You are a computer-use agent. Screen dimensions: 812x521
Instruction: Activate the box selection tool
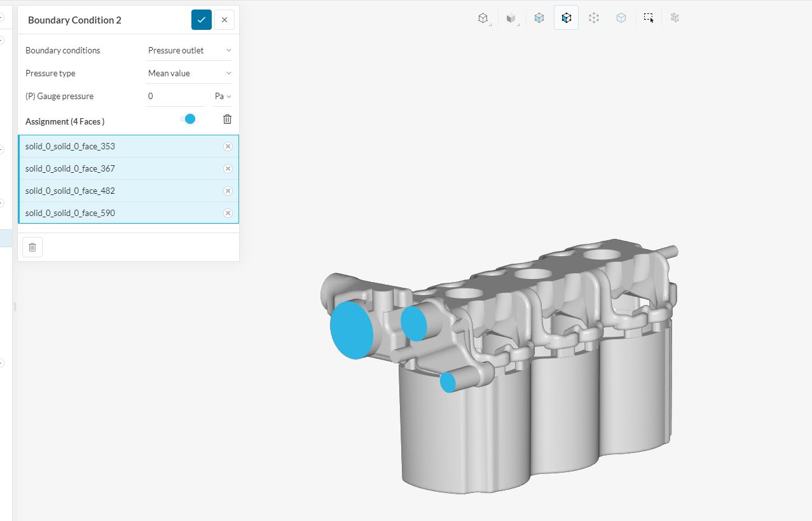(648, 18)
